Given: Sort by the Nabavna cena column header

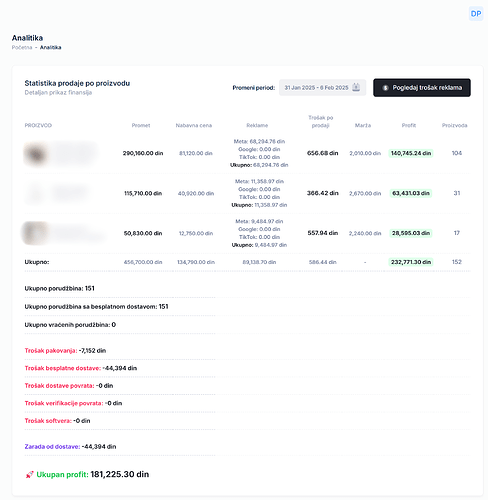Looking at the screenshot, I should [x=194, y=125].
